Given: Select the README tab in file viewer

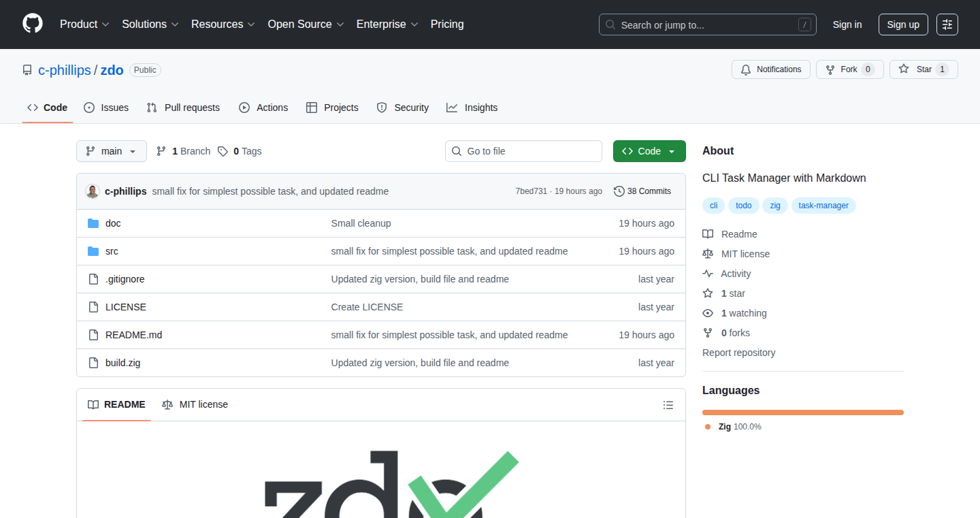Looking at the screenshot, I should coord(116,404).
